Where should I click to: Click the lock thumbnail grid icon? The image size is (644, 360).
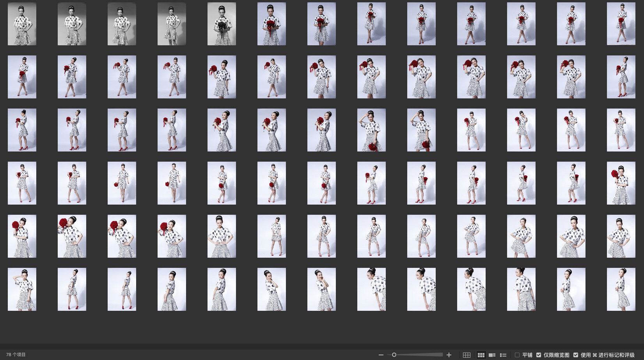[x=467, y=355]
